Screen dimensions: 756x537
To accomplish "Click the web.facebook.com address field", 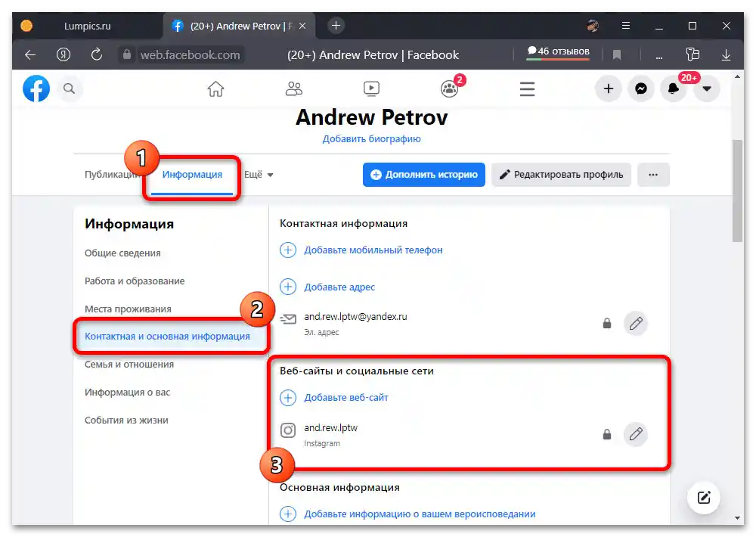I will click(x=190, y=55).
